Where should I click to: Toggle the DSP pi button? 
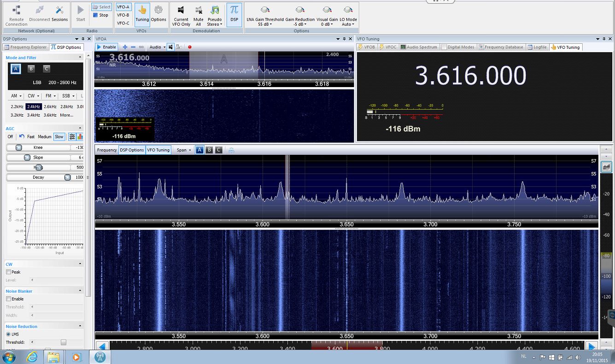pos(234,14)
